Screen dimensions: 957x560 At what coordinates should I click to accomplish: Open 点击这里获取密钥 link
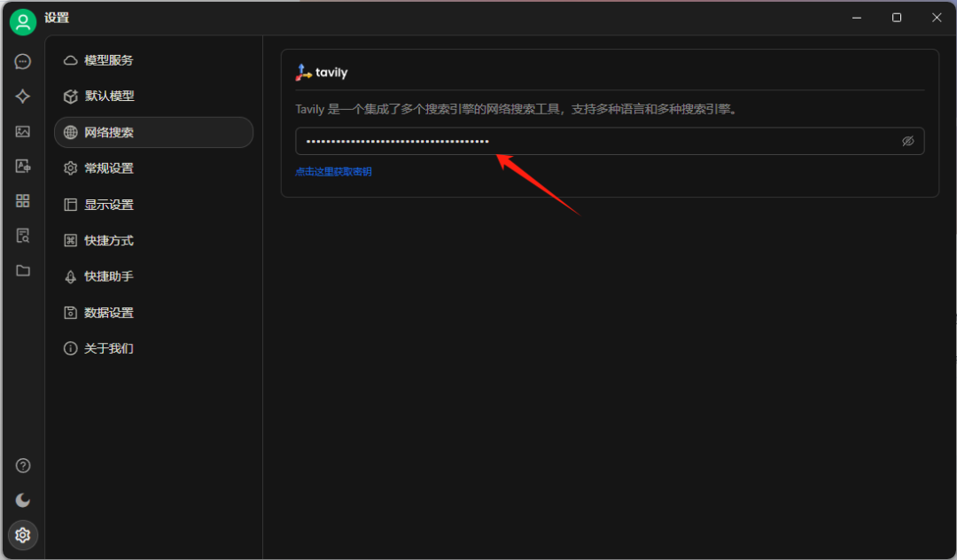click(x=333, y=171)
